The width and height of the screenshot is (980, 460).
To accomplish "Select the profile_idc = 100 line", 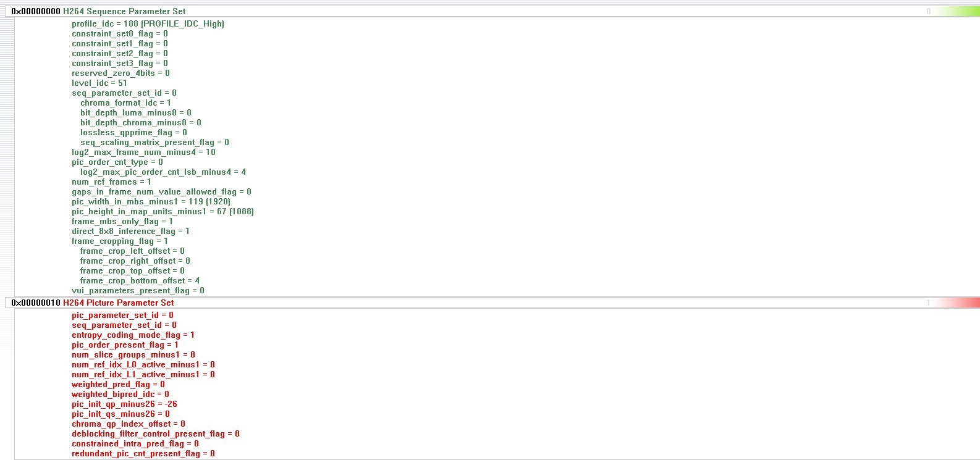I will (x=148, y=23).
